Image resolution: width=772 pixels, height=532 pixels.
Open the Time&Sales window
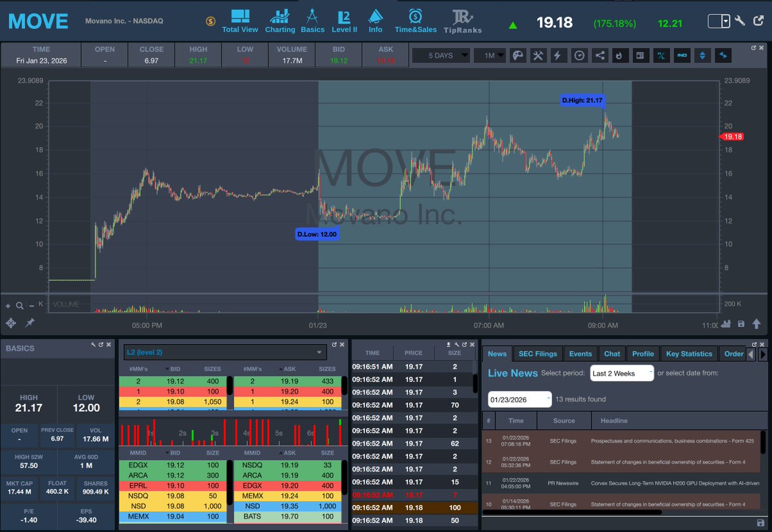point(416,21)
